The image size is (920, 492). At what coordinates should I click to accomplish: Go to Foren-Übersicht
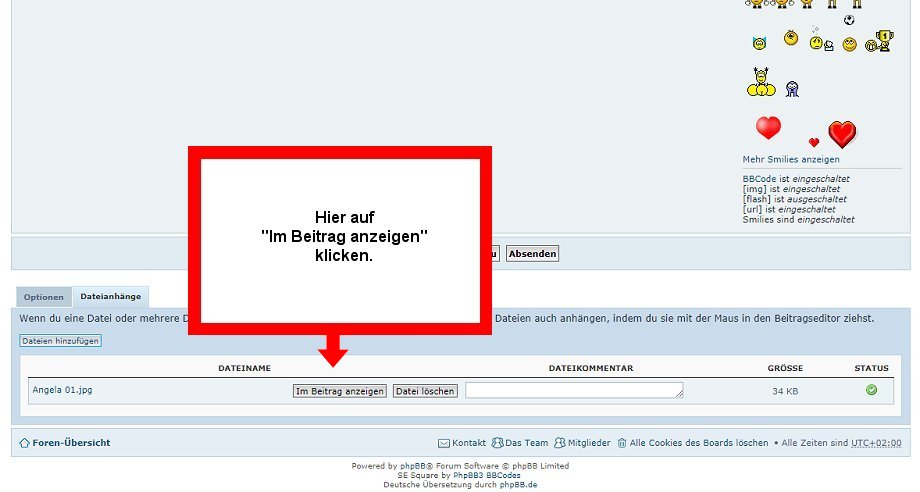point(71,443)
